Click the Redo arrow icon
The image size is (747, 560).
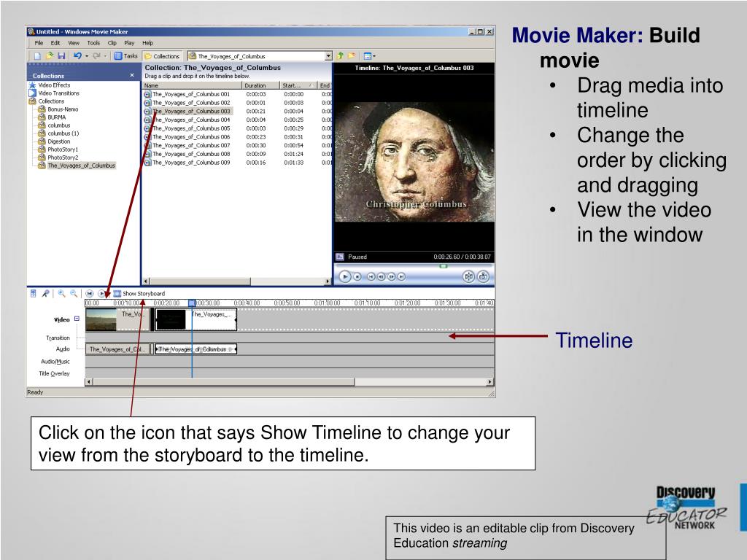click(x=96, y=56)
